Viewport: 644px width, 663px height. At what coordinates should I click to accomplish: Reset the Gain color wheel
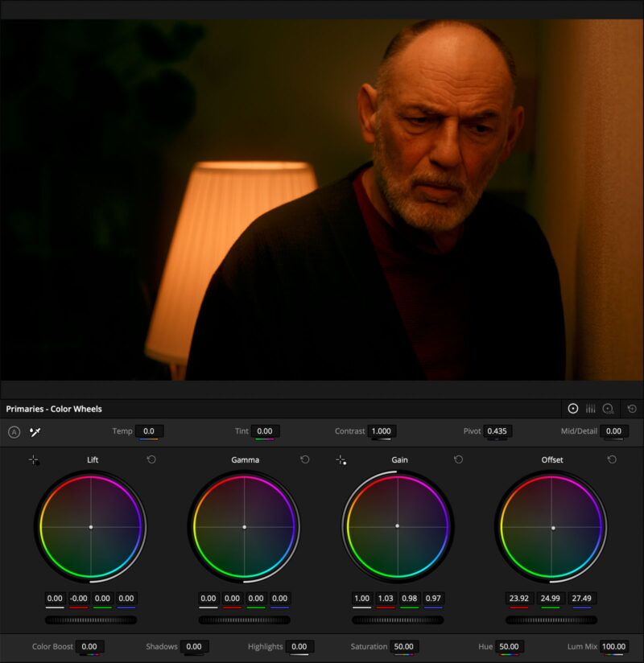[x=458, y=459]
